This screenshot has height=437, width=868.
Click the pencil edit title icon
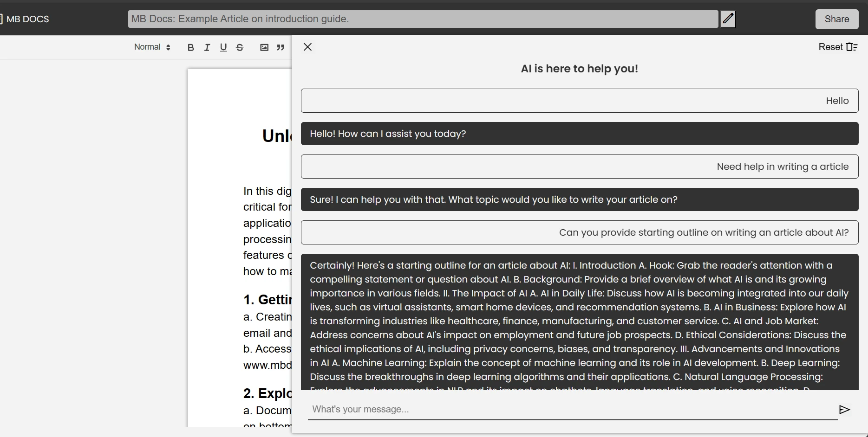728,19
